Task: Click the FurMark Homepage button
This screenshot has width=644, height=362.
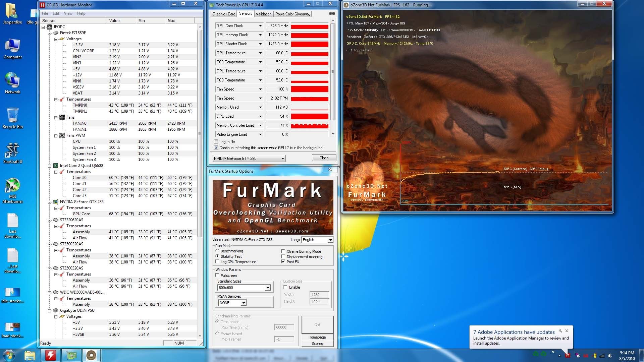Action: 317,337
